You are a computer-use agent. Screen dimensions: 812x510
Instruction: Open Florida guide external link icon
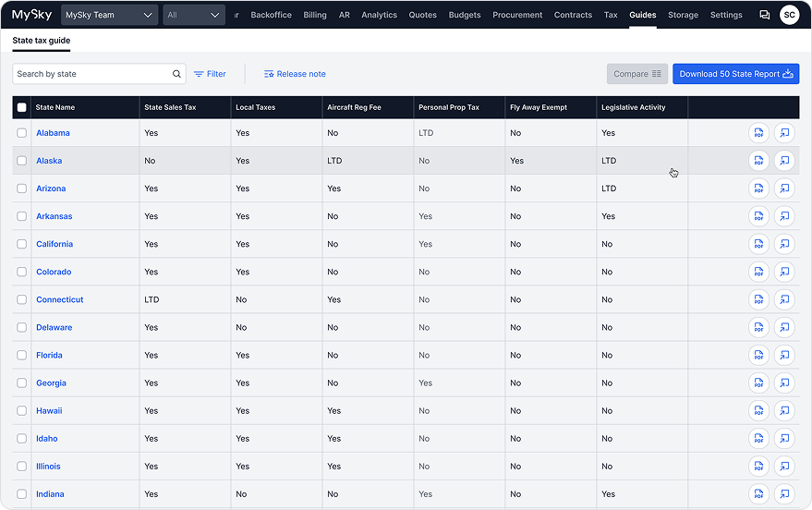[x=784, y=355]
